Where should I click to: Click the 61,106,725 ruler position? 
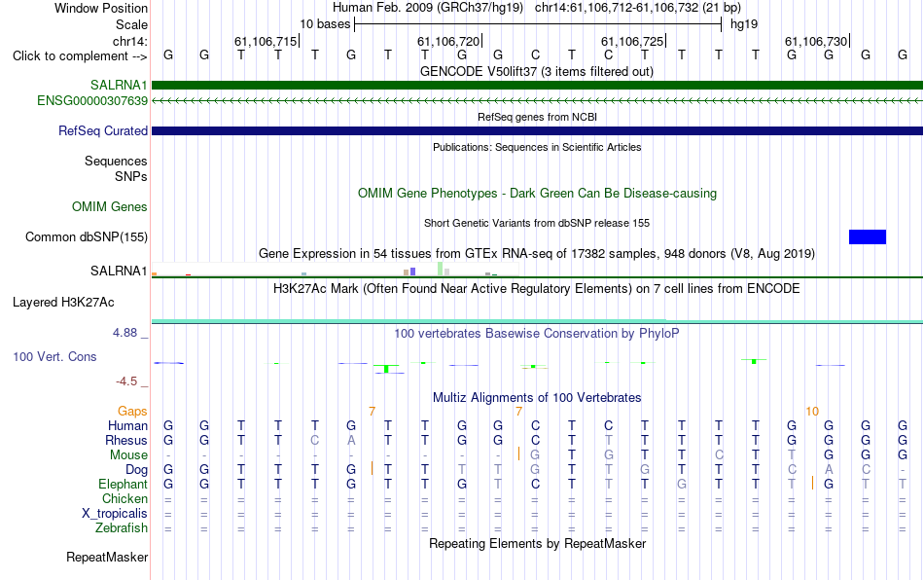633,41
